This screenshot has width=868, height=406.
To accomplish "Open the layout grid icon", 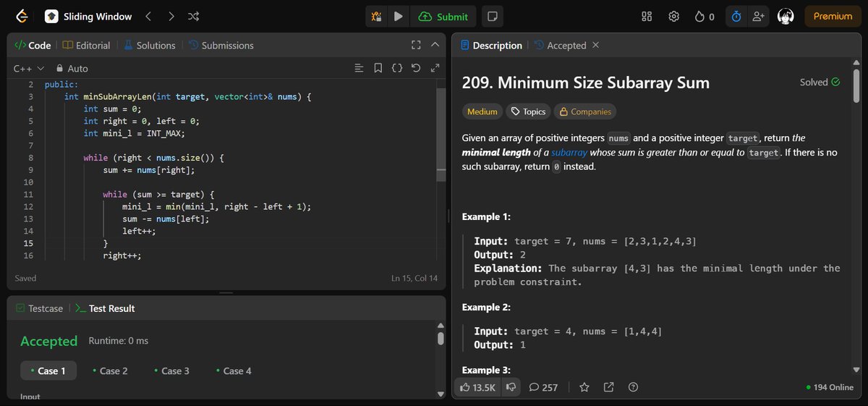I will click(647, 16).
